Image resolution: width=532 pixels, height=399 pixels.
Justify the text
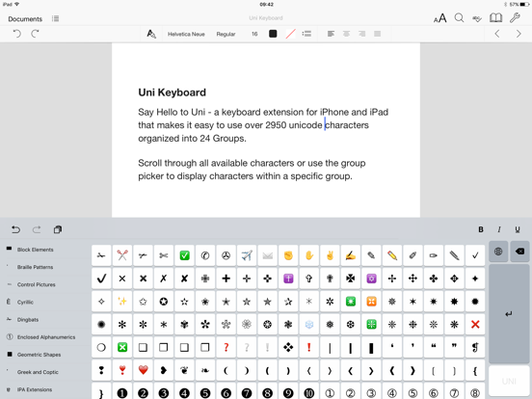(377, 34)
